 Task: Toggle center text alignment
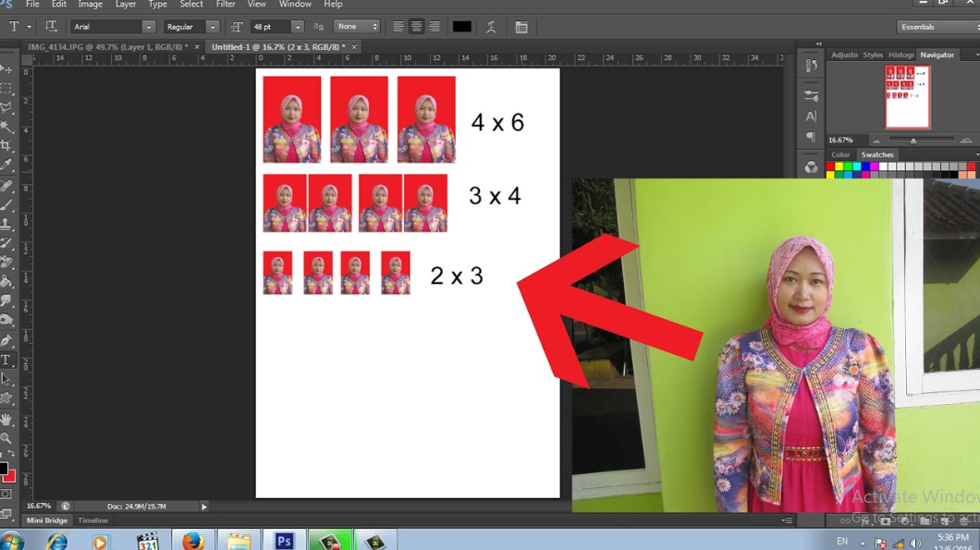point(416,26)
